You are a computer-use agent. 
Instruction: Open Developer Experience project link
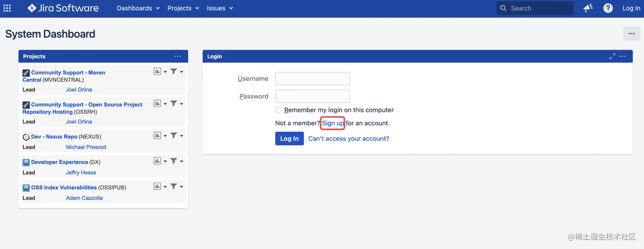60,162
